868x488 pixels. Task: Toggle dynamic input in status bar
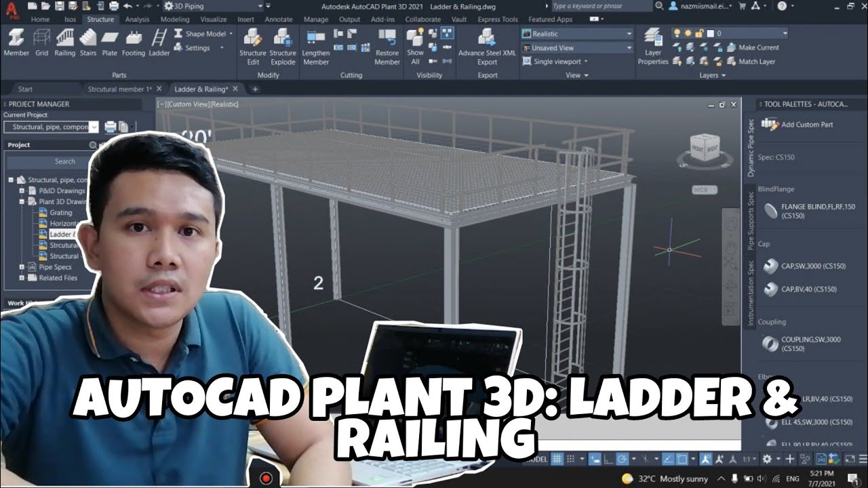[x=595, y=459]
